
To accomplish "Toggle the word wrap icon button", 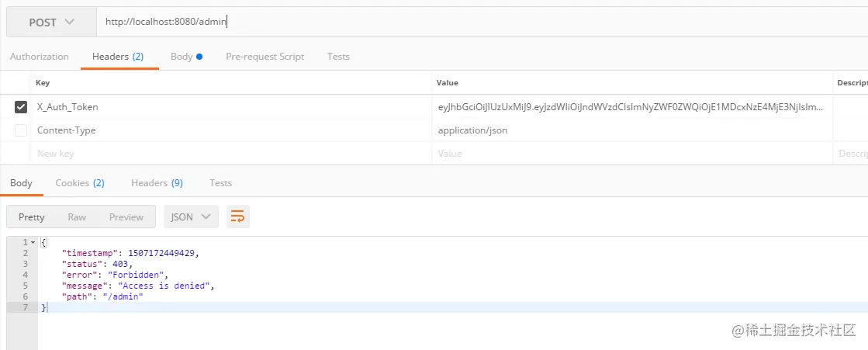I will 237,217.
